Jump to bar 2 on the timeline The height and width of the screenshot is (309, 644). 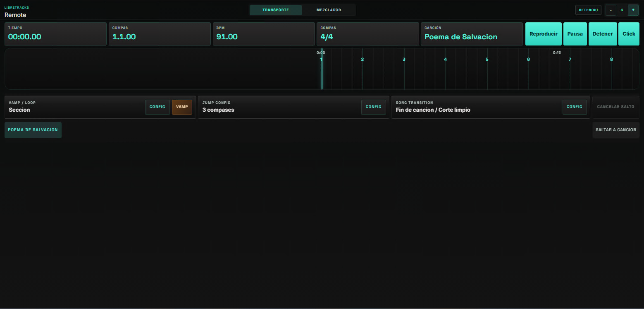363,60
